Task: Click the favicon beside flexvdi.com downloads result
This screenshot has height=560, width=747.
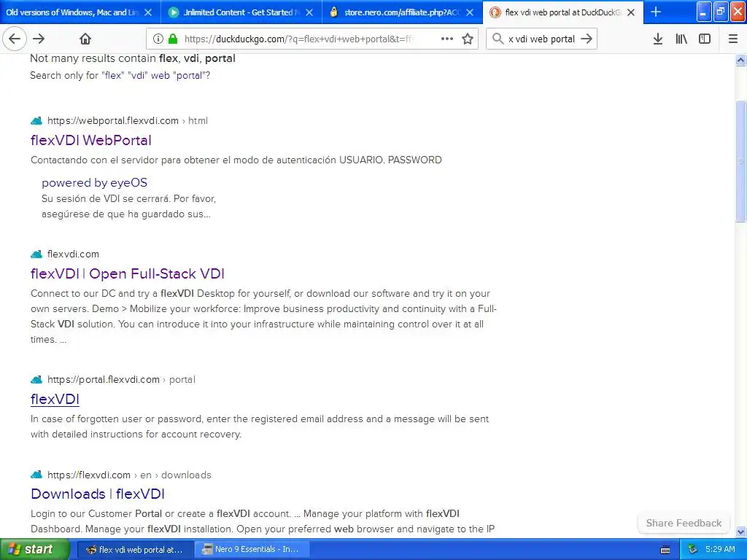Action: pyautogui.click(x=36, y=475)
